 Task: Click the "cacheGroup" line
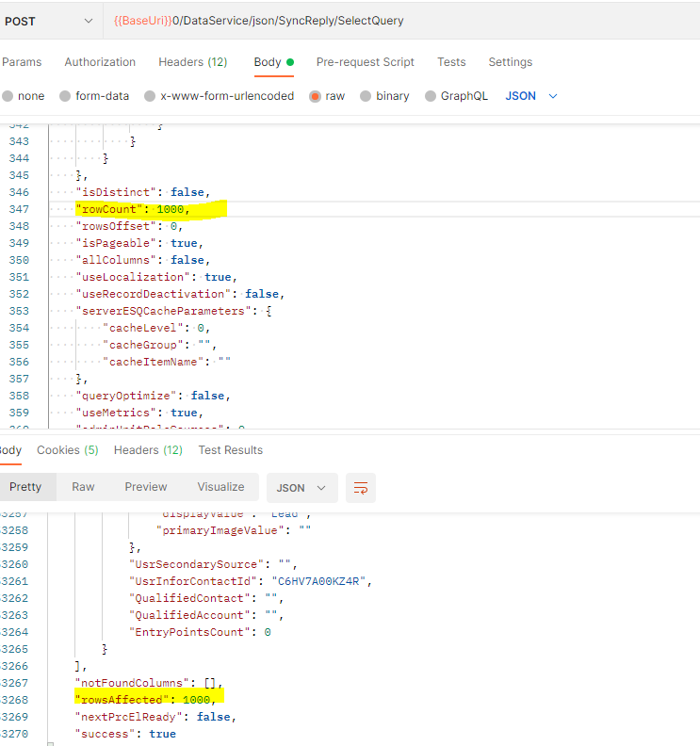point(160,345)
